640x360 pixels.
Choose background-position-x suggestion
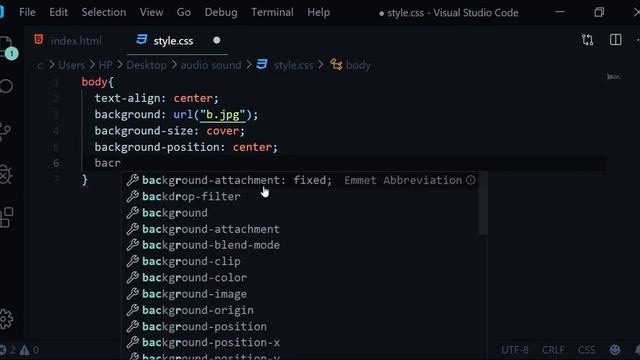300,342
